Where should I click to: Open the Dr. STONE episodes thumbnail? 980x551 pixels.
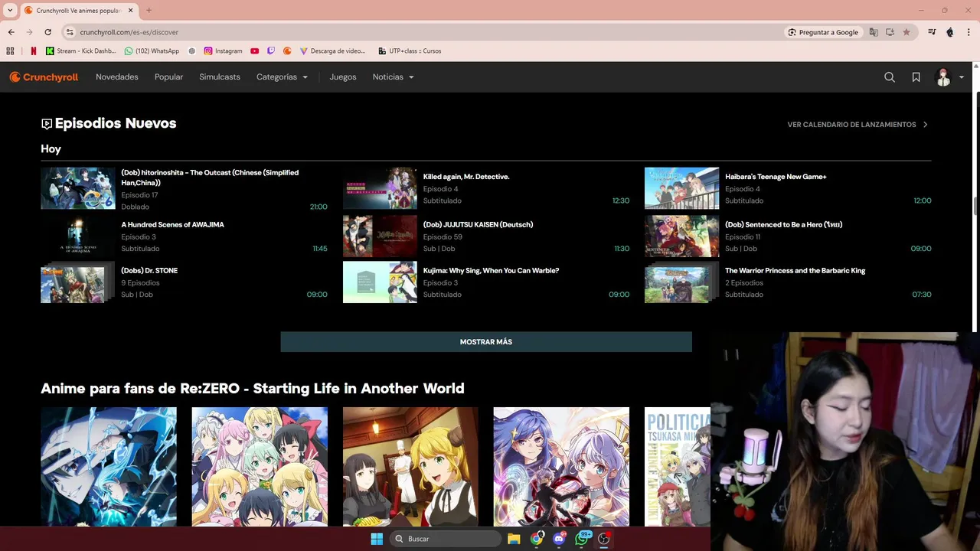coord(78,282)
